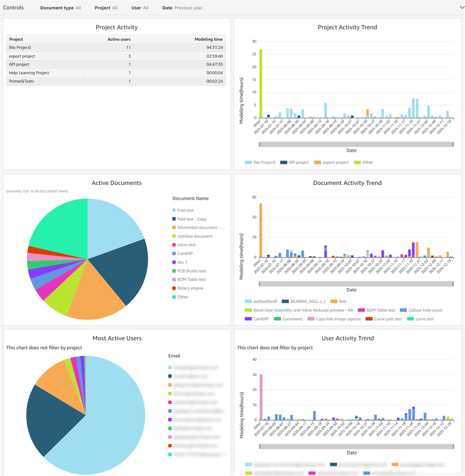Image resolution: width=465 pixels, height=476 pixels.
Task: Open the Document type filter dropdown
Action: [60, 8]
